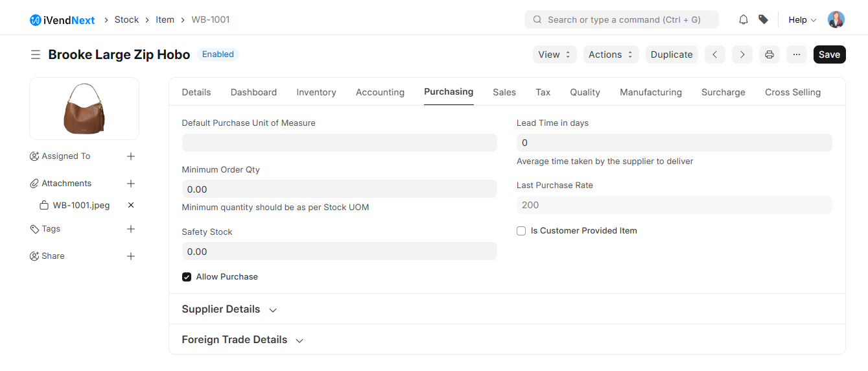This screenshot has height=371, width=868.
Task: Click the Minimum Order Qty field
Action: point(339,189)
